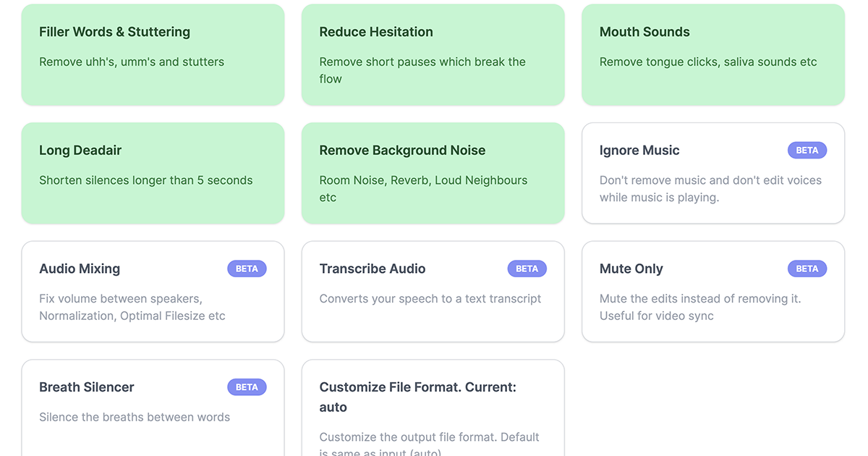Enable the Ignore Music option
Viewport: 868px width, 456px height.
(712, 172)
